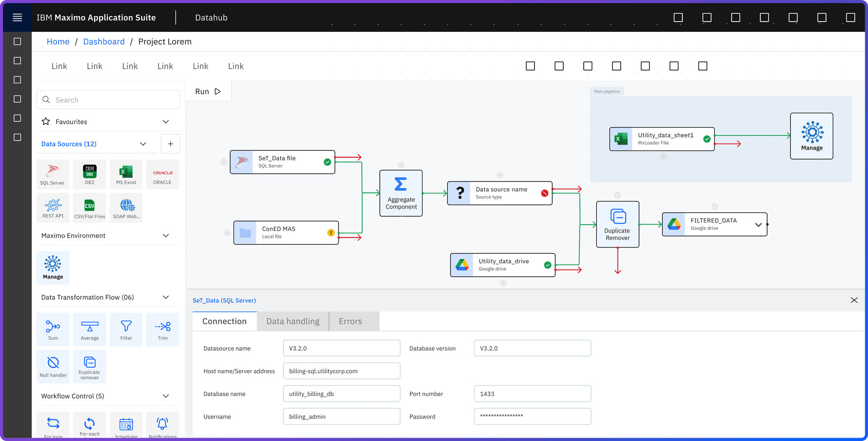The width and height of the screenshot is (868, 441).
Task: Select the For loop workflow tile
Action: click(53, 425)
